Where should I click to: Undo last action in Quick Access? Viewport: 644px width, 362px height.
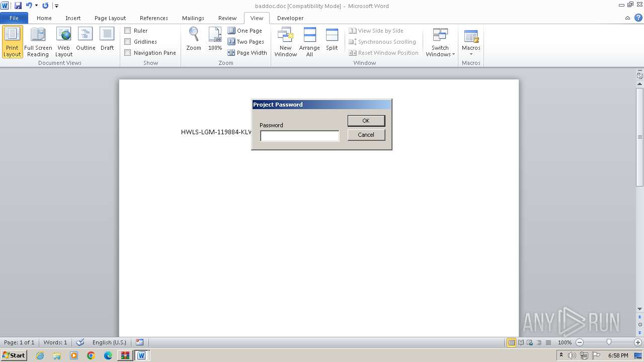coord(29,6)
